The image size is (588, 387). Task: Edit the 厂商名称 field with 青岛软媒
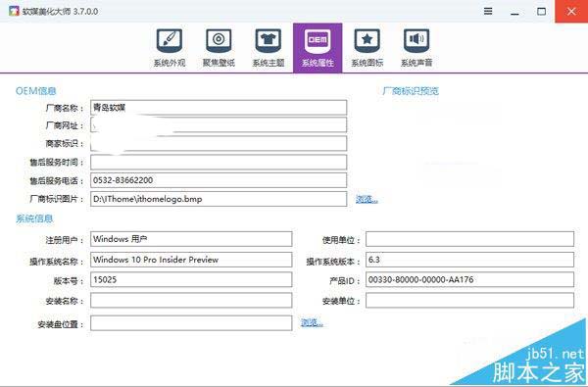click(219, 108)
